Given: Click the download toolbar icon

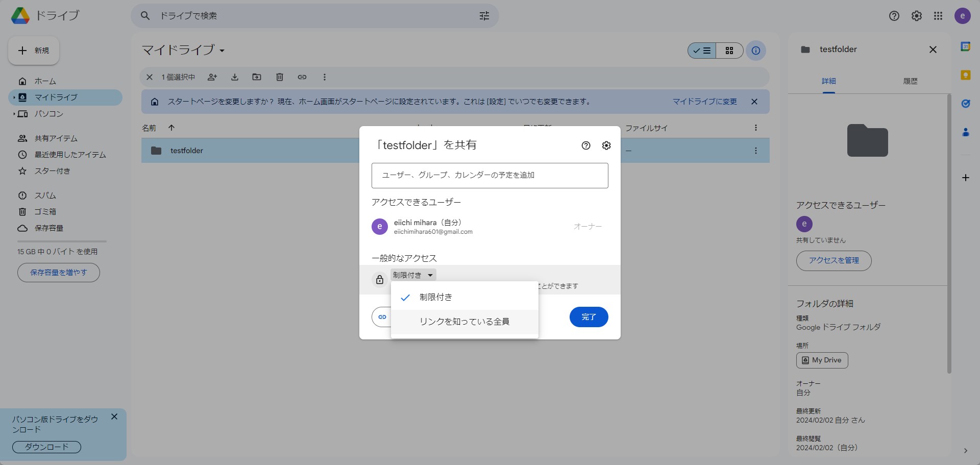Looking at the screenshot, I should tap(235, 77).
